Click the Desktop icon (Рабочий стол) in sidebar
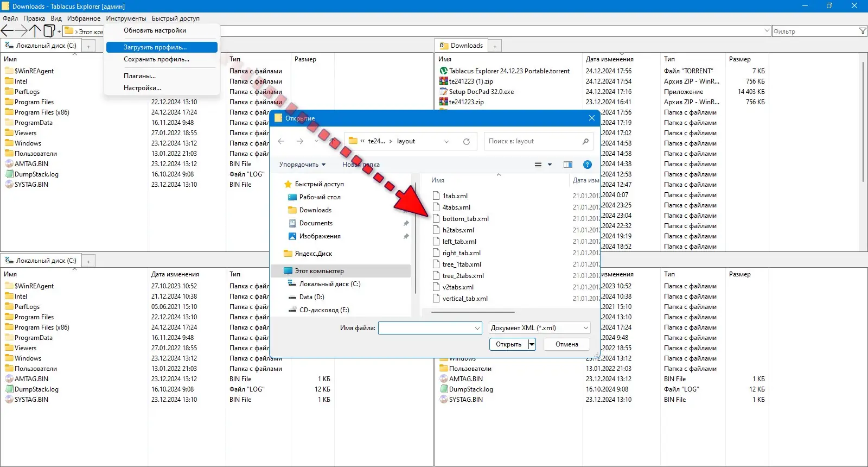Screen dimensions: 868x467 point(292,197)
